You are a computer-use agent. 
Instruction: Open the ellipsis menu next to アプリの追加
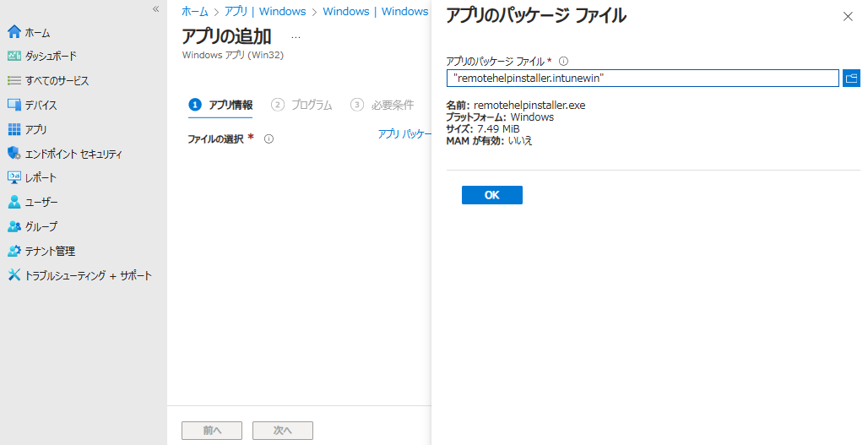(x=296, y=38)
